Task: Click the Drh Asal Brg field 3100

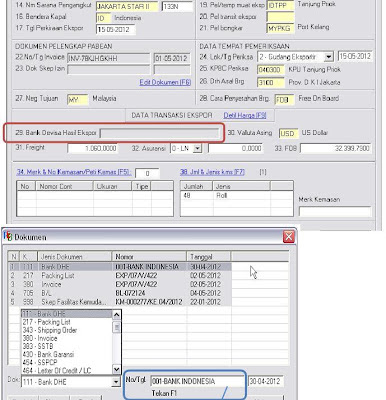Action: point(271,82)
